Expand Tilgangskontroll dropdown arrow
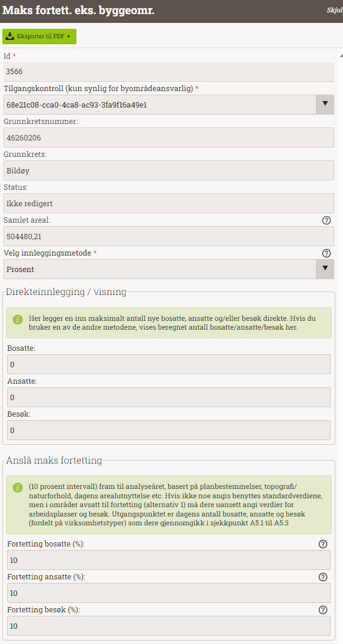This screenshot has height=644, width=343. point(325,105)
